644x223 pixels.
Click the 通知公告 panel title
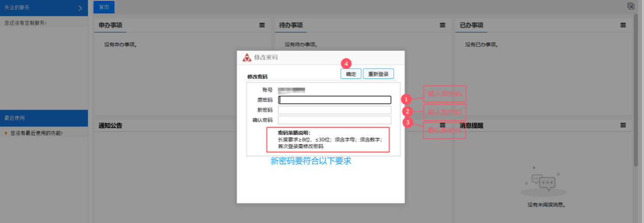pyautogui.click(x=110, y=125)
